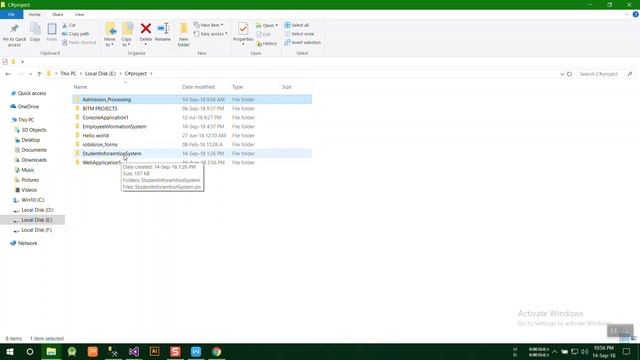Create a New folder from the ribbon
Image resolution: width=640 pixels, height=360 pixels.
(x=184, y=35)
